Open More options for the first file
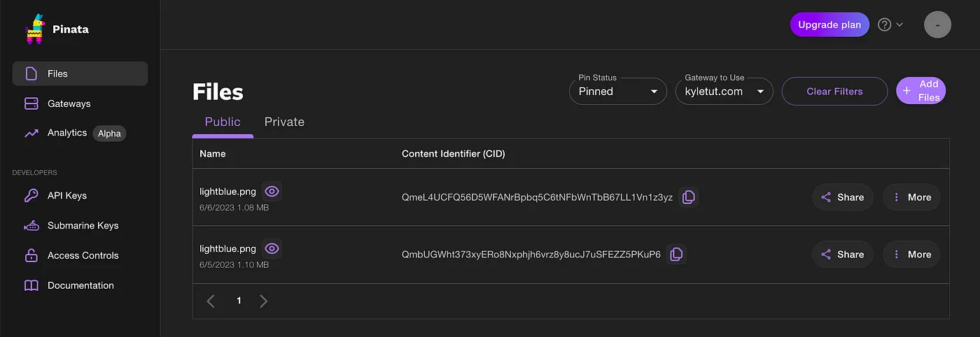 coord(911,197)
